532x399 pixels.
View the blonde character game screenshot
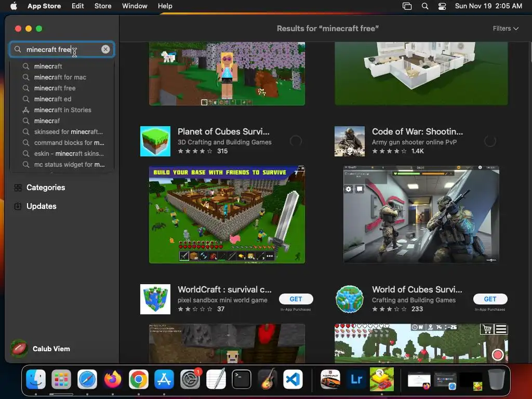(x=227, y=74)
